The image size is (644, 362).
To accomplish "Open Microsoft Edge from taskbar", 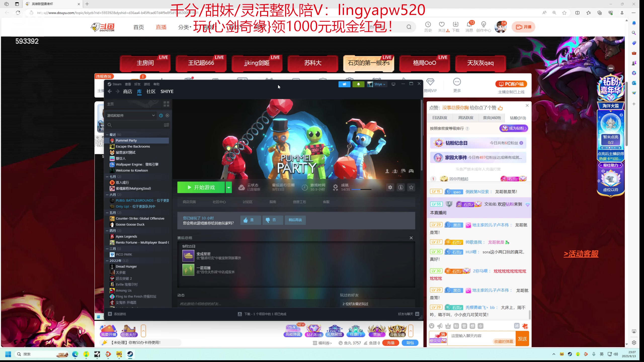I will point(75,354).
